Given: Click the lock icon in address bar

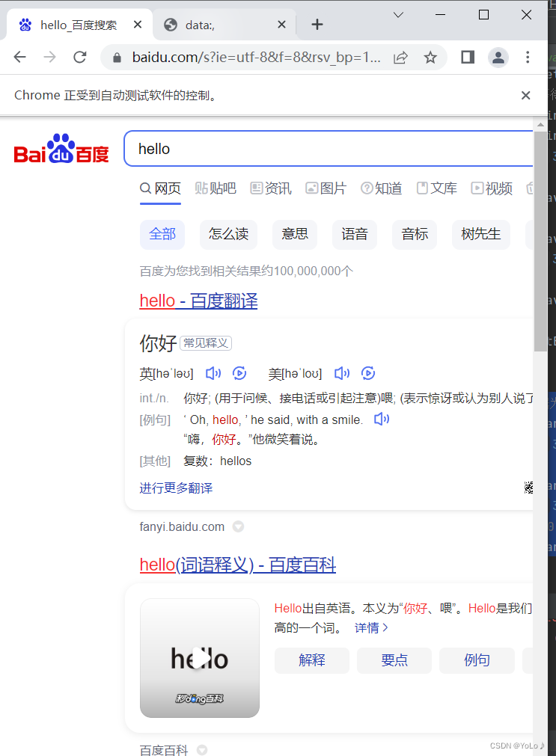Looking at the screenshot, I should pos(116,58).
